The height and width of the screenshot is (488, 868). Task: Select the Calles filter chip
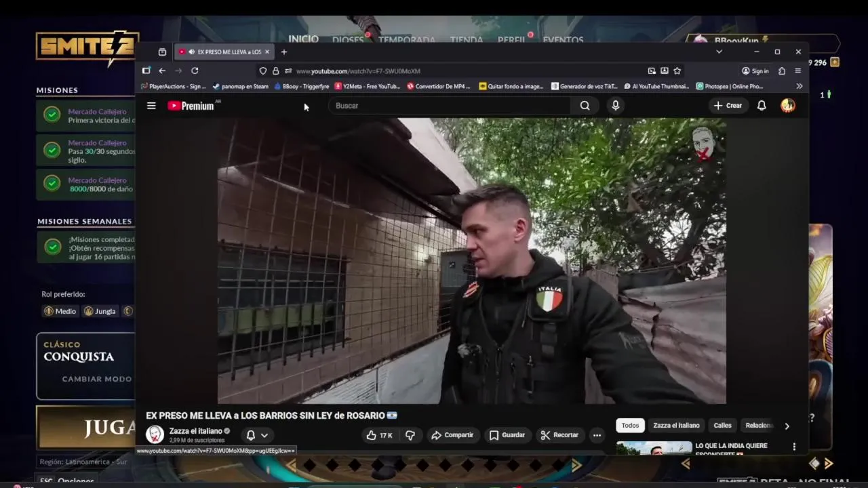pyautogui.click(x=722, y=426)
